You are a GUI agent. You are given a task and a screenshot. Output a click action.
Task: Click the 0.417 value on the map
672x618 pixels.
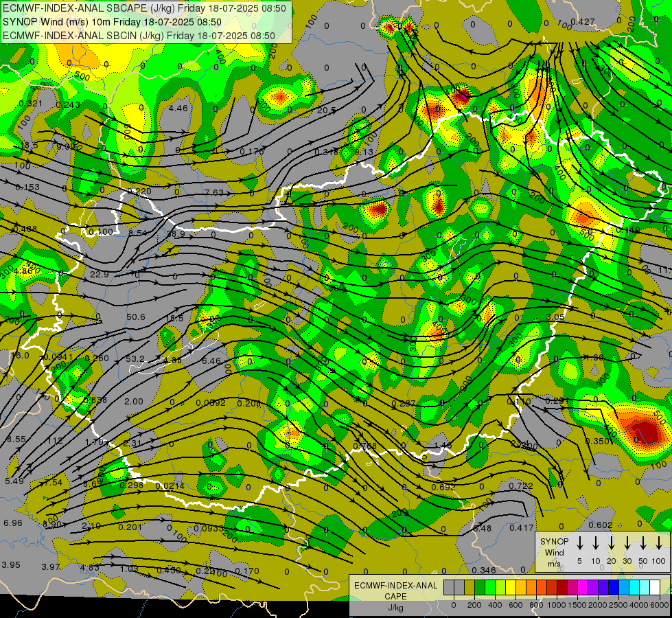click(x=522, y=527)
